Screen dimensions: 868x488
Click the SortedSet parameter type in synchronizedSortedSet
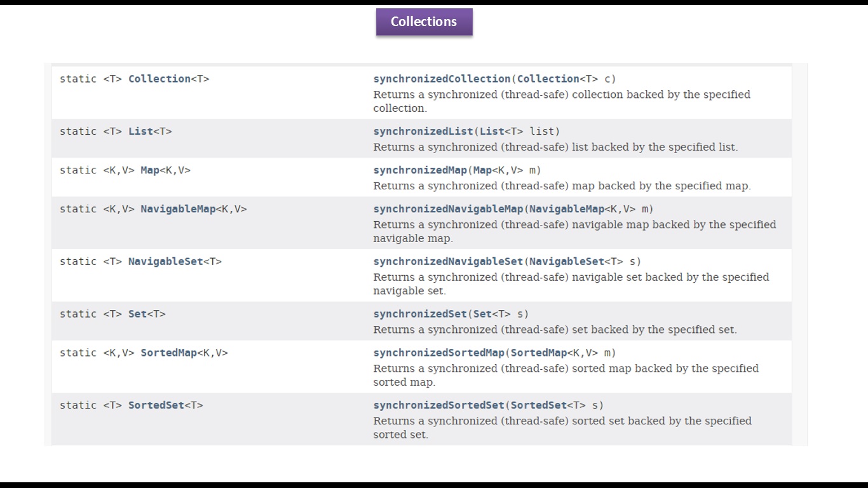coord(538,405)
